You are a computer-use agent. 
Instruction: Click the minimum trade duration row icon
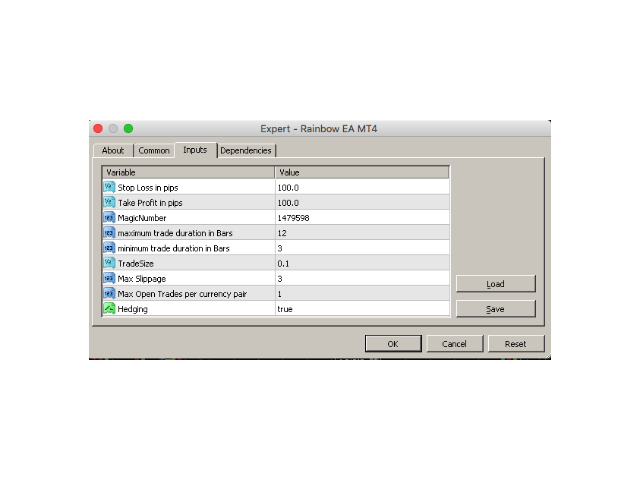[109, 248]
